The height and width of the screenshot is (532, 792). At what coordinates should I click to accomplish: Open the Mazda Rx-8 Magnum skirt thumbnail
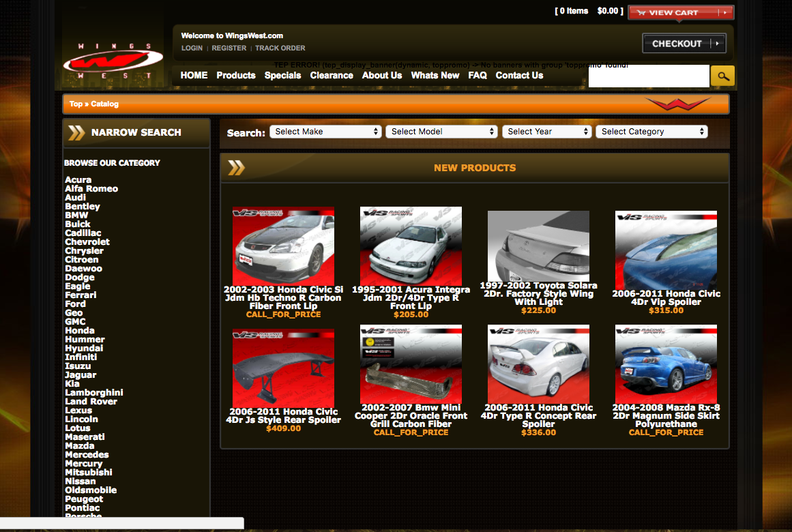(x=666, y=364)
